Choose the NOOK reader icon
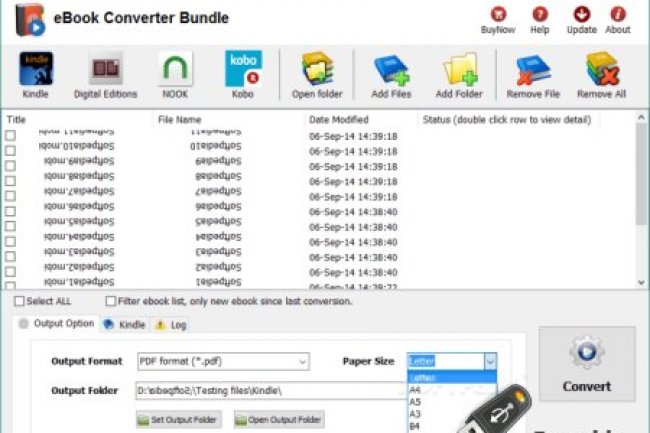The width and height of the screenshot is (650, 433). (176, 71)
